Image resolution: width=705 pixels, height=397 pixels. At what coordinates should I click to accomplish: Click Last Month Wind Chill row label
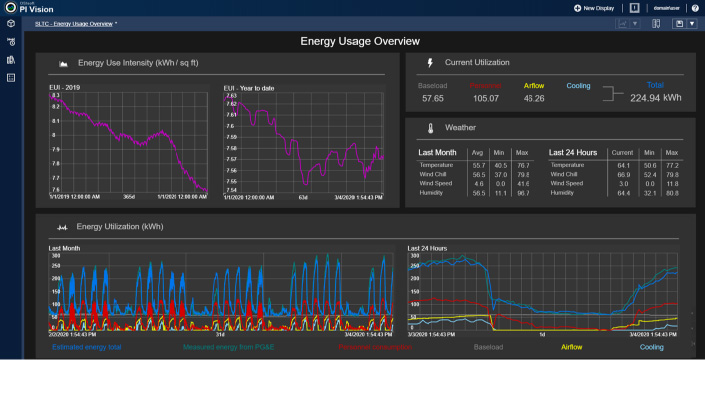pos(433,174)
